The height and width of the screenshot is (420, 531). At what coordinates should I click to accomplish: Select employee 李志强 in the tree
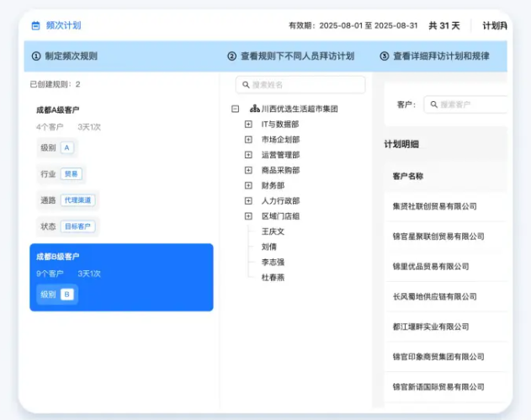273,262
